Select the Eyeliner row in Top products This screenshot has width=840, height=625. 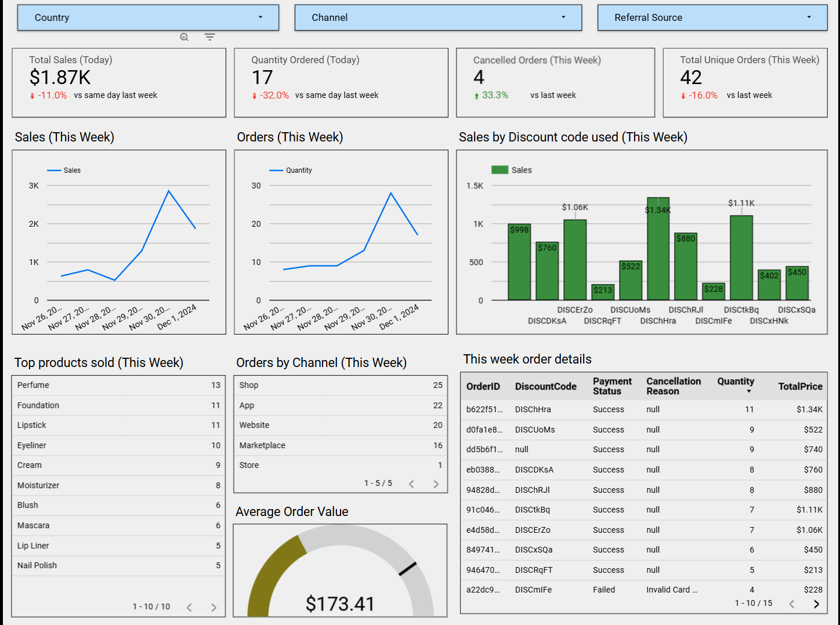[118, 445]
